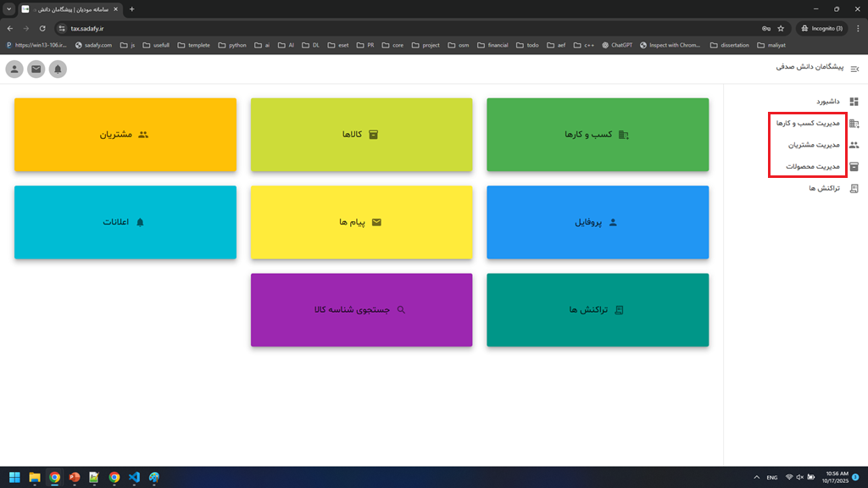Click the مدیریت مشتریان people icon in sidebar
The image size is (868, 488).
tap(854, 145)
